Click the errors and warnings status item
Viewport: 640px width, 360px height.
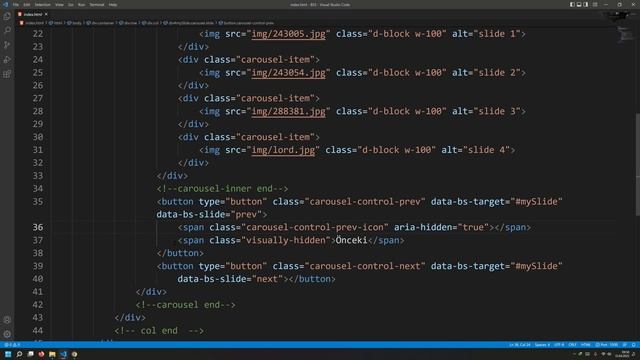pos(12,345)
